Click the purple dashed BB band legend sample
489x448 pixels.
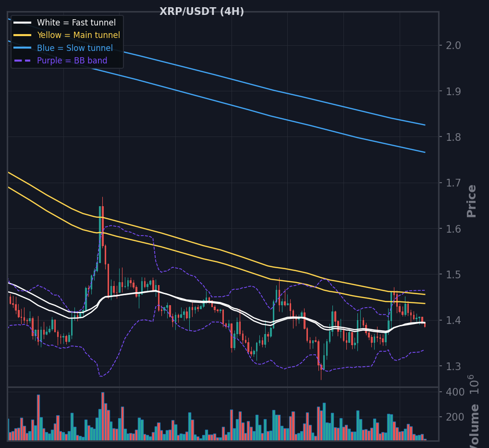[x=23, y=61]
